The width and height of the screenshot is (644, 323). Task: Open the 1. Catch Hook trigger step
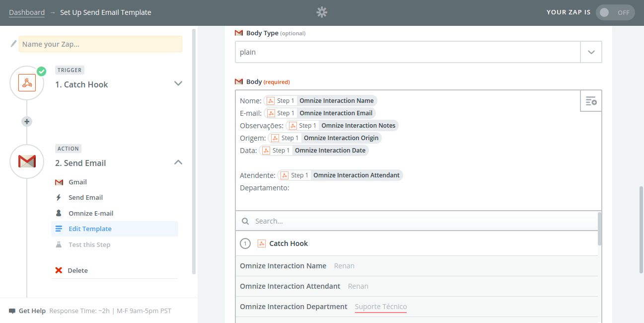tap(81, 84)
